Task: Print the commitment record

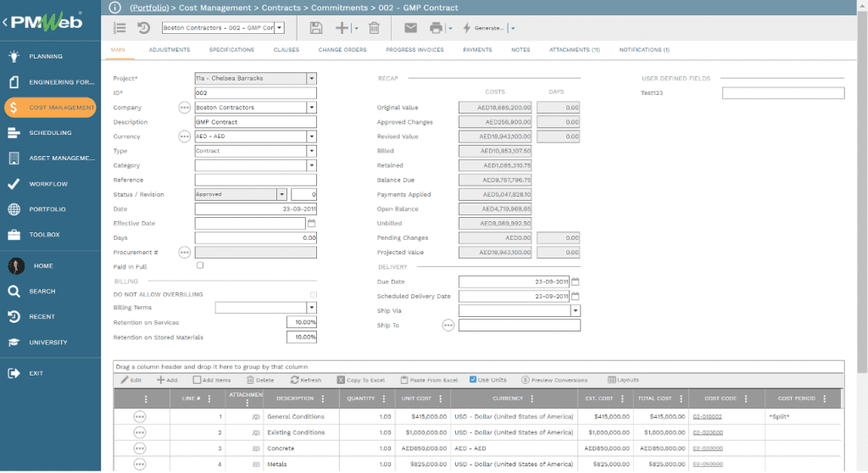Action: [437, 28]
